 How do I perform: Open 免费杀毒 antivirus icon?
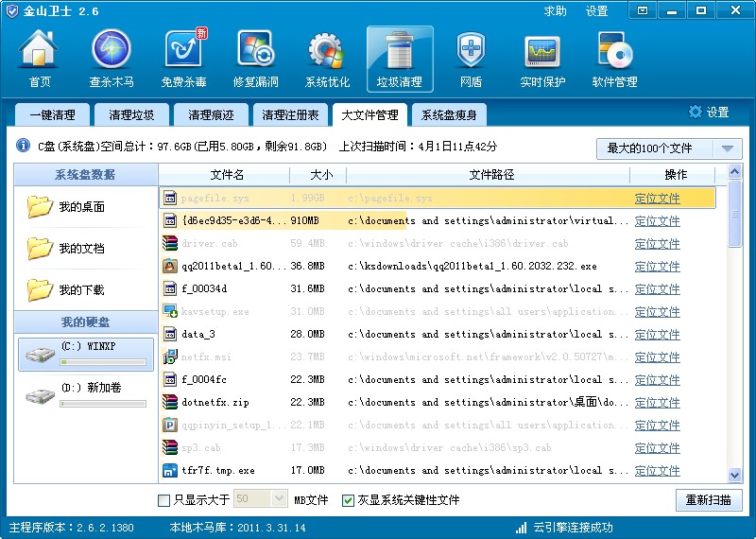click(x=184, y=48)
